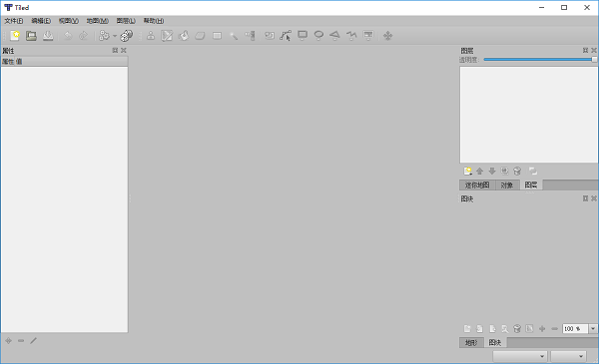Switch to the 迷你地图 tab

pyautogui.click(x=477, y=185)
